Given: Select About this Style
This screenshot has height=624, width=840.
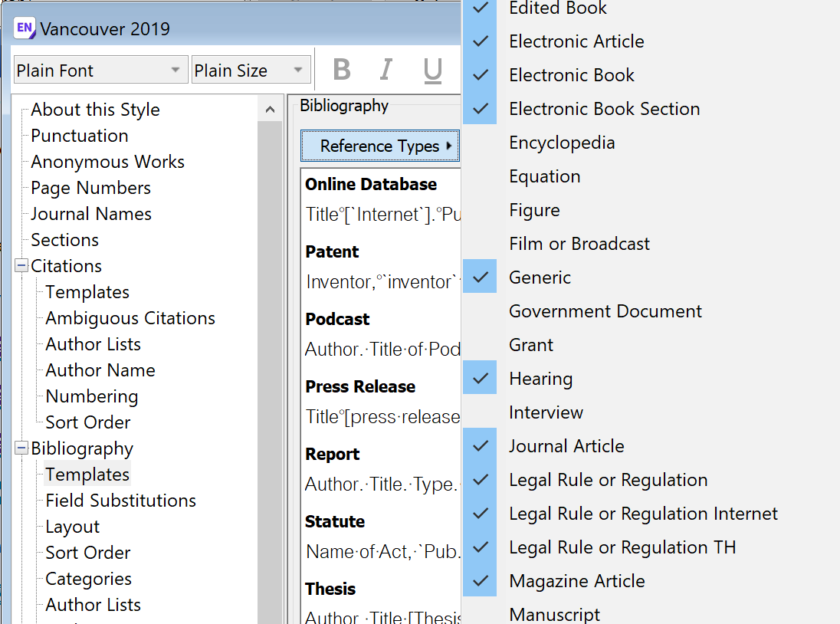Looking at the screenshot, I should point(95,110).
